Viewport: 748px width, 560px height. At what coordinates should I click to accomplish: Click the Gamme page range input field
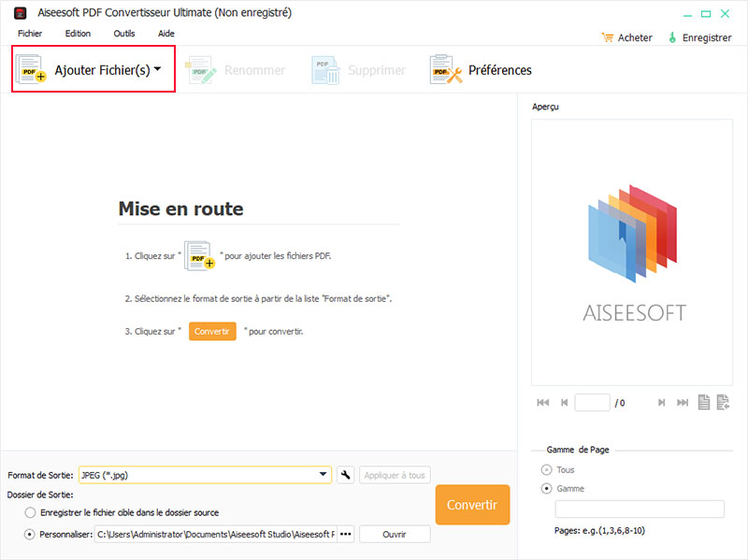click(640, 509)
